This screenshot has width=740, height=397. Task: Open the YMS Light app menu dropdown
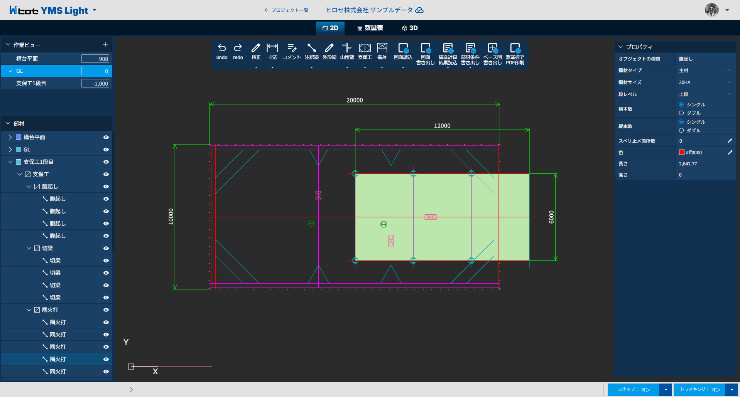tap(94, 10)
